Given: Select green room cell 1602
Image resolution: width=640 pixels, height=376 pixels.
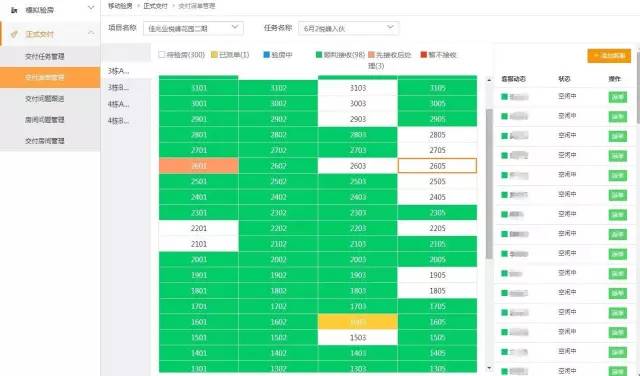Looking at the screenshot, I should point(278,322).
